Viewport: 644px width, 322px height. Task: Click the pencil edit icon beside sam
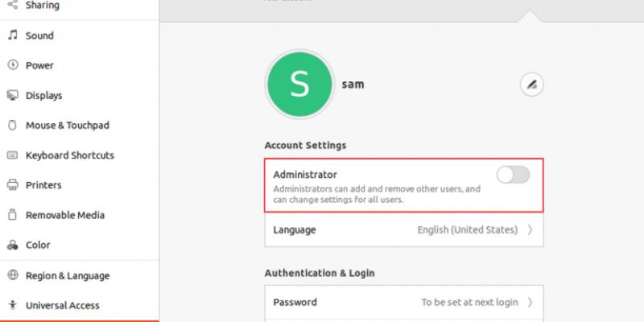(x=531, y=84)
